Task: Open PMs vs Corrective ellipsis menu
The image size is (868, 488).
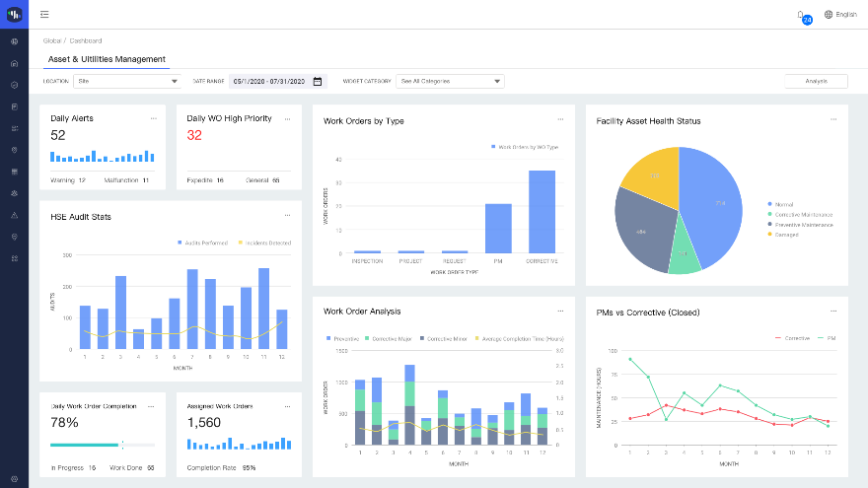Action: pos(833,311)
